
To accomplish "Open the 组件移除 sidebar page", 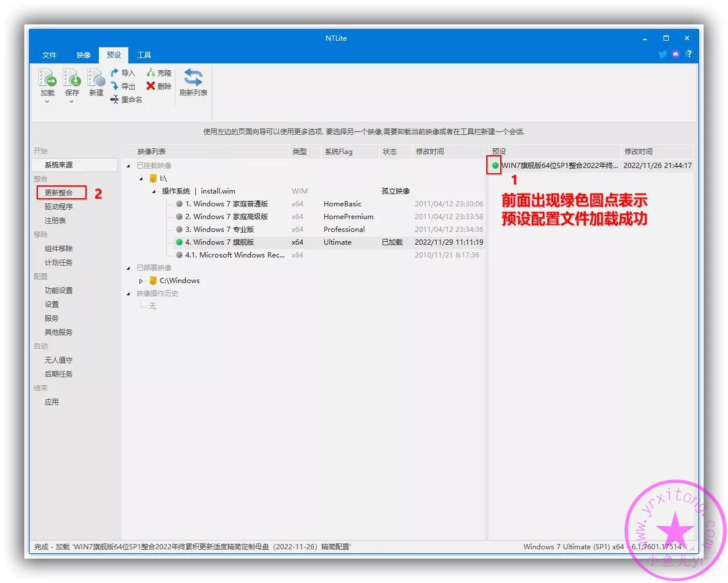I will (x=59, y=249).
